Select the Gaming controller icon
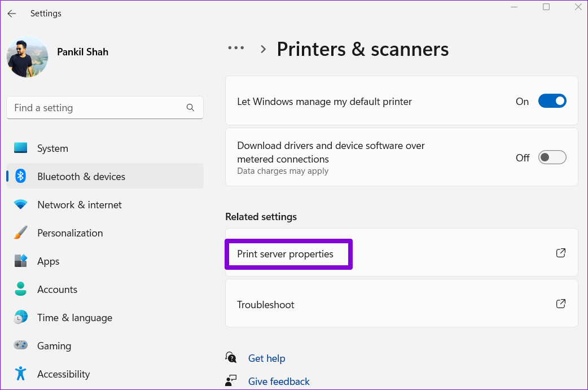The image size is (588, 390). (x=21, y=345)
